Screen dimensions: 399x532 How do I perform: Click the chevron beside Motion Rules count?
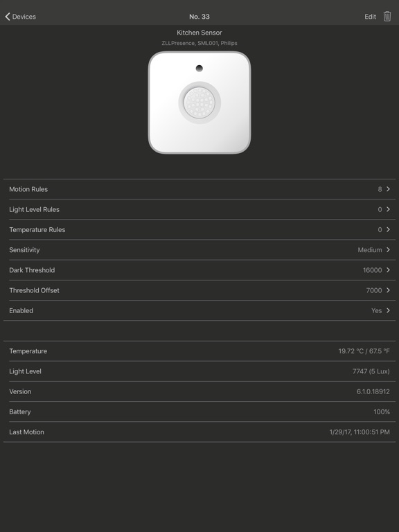coord(388,189)
